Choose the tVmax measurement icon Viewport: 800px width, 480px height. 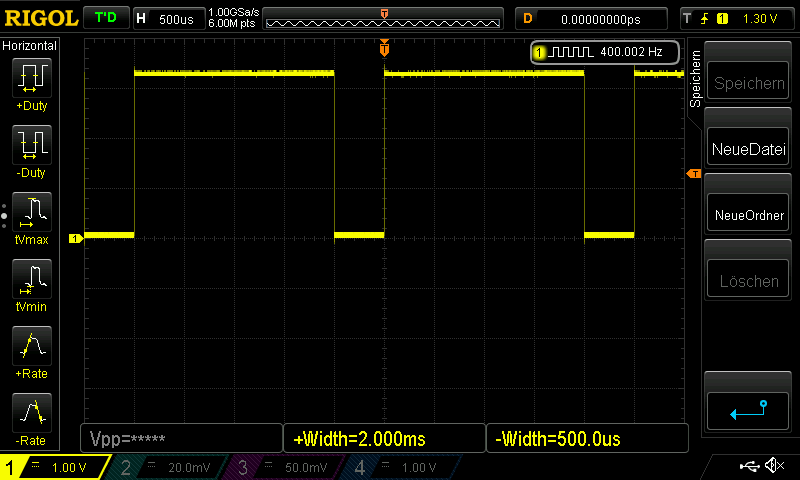click(31, 212)
